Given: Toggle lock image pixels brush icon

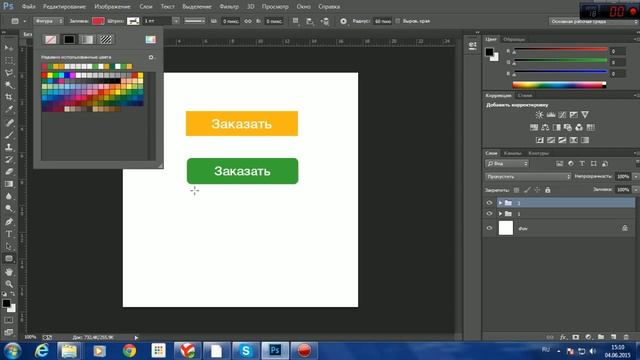Looking at the screenshot, I should click(527, 190).
